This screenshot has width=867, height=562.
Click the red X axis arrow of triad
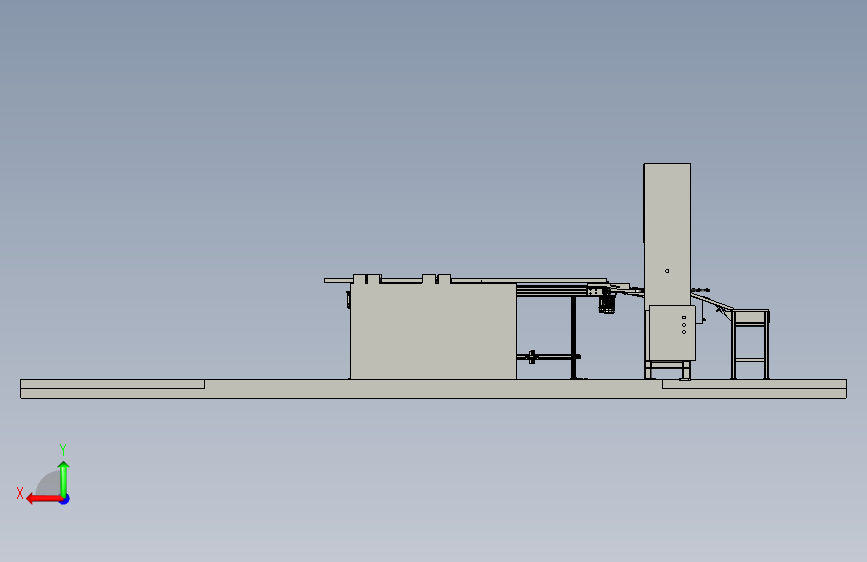(44, 499)
